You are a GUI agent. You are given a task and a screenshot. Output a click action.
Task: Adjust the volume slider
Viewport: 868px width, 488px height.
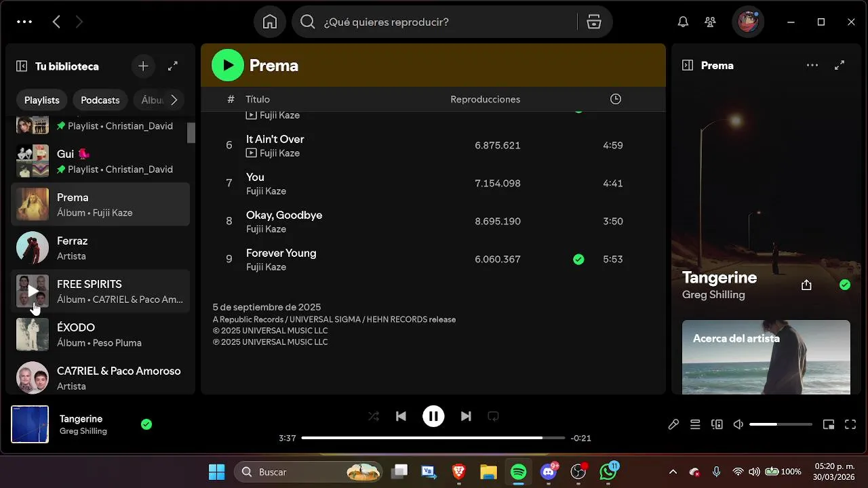point(781,424)
